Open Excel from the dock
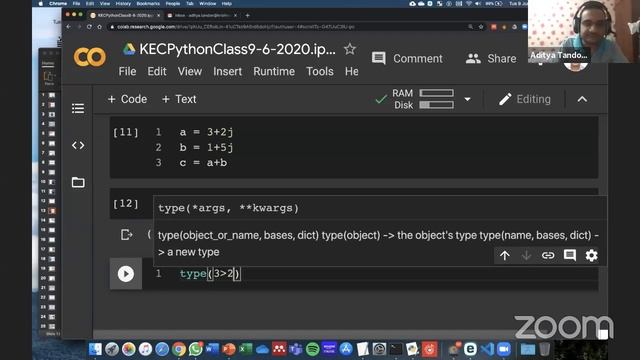640x360 pixels. coord(246,349)
